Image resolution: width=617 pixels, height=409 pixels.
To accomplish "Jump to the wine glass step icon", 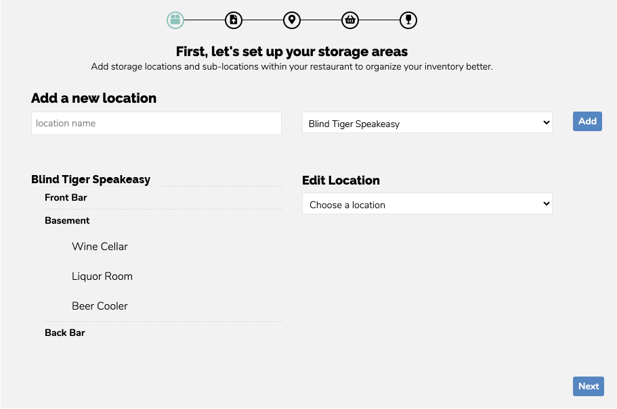I will tap(408, 20).
